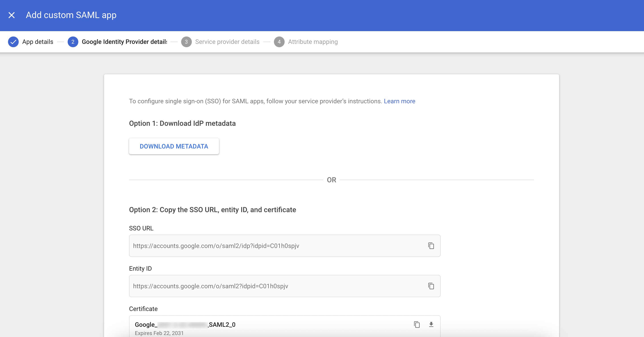The height and width of the screenshot is (337, 644).
Task: Click the App details checkmark step icon
Action: (x=13, y=42)
